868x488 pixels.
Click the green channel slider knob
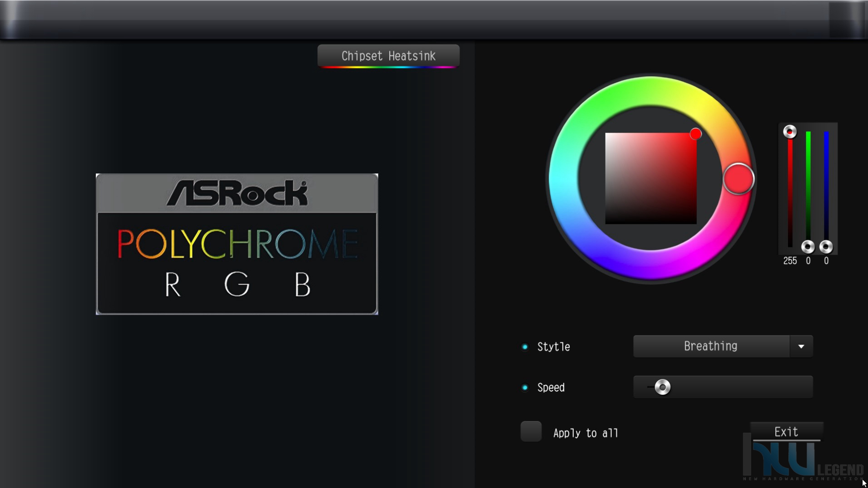808,246
